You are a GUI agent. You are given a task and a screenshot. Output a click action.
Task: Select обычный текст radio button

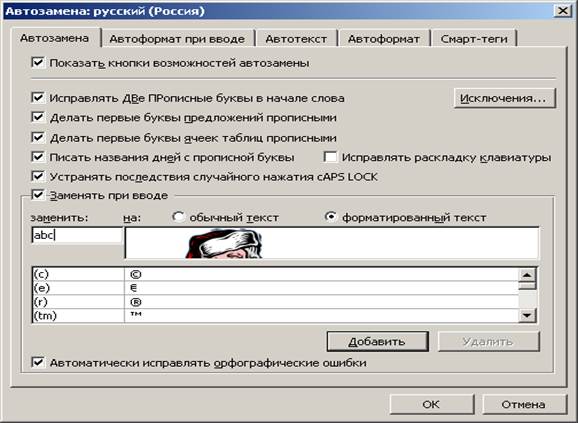179,217
